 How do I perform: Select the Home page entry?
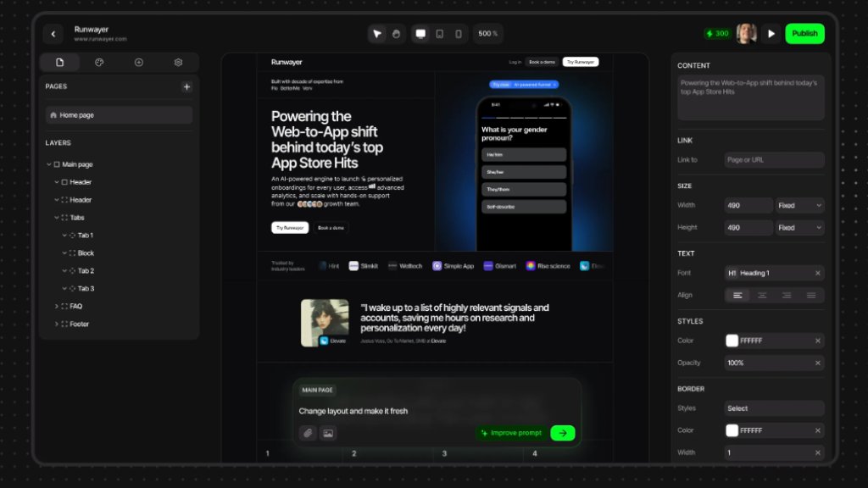(119, 115)
